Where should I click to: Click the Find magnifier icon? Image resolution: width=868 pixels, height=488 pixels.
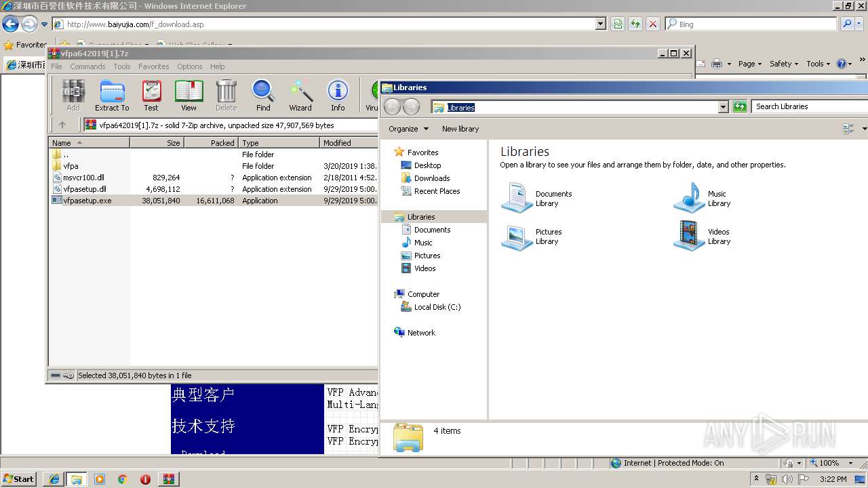pos(263,95)
